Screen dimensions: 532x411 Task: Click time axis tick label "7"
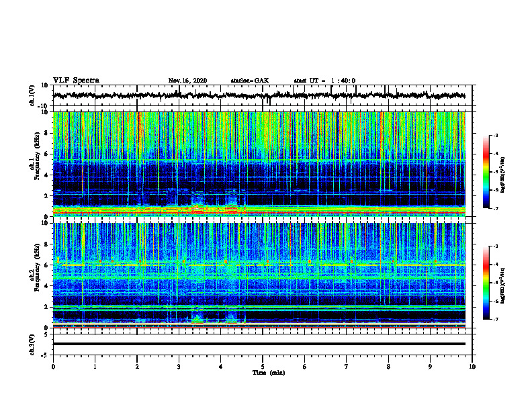347,367
